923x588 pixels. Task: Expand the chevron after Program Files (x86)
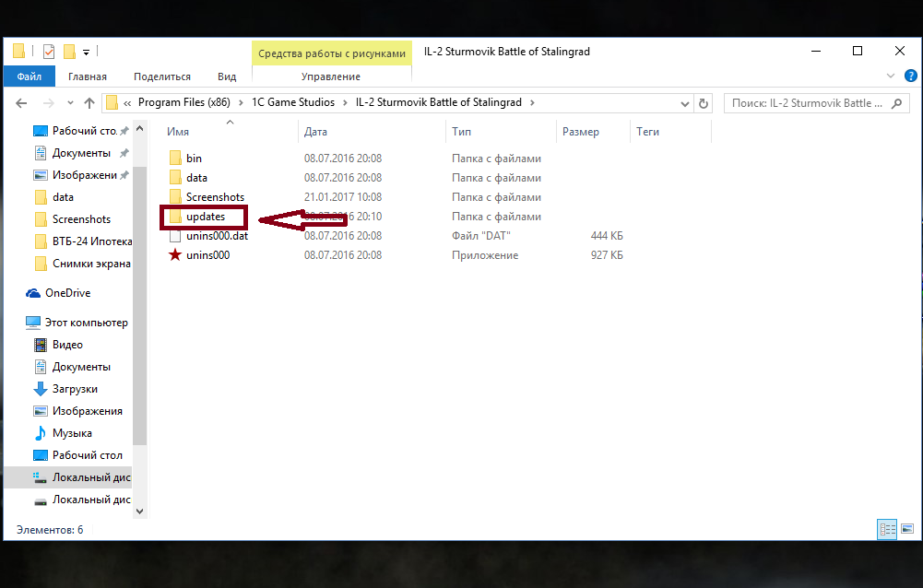[x=241, y=102]
